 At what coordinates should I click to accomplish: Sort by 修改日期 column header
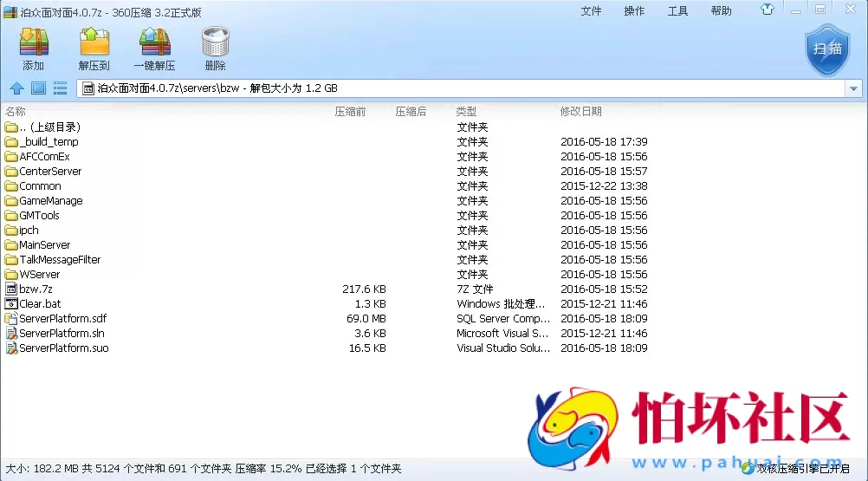[x=580, y=111]
